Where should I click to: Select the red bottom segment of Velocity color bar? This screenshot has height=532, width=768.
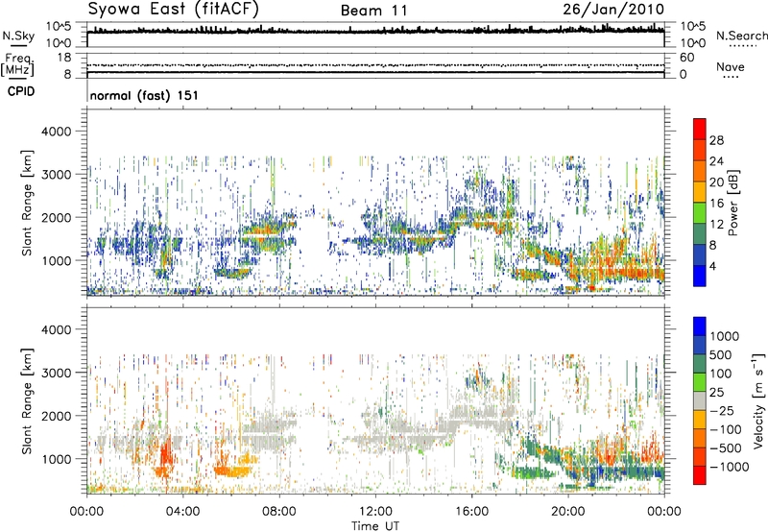(x=700, y=475)
